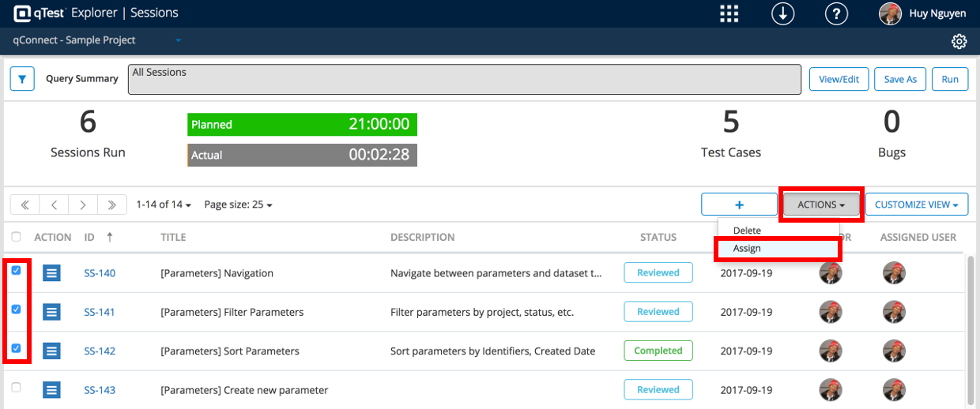This screenshot has width=980, height=409.
Task: Click the download icon in header
Action: tap(782, 13)
